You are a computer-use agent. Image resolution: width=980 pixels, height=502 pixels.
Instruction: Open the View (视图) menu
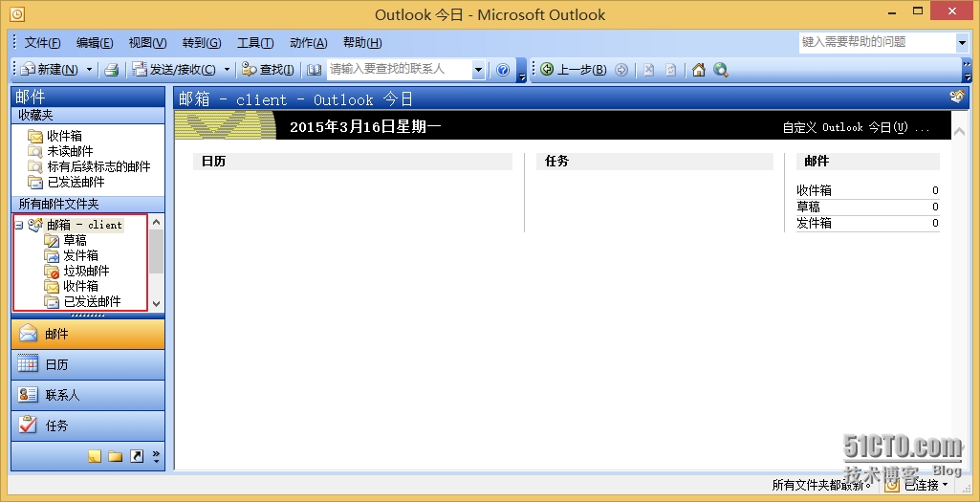pyautogui.click(x=147, y=42)
